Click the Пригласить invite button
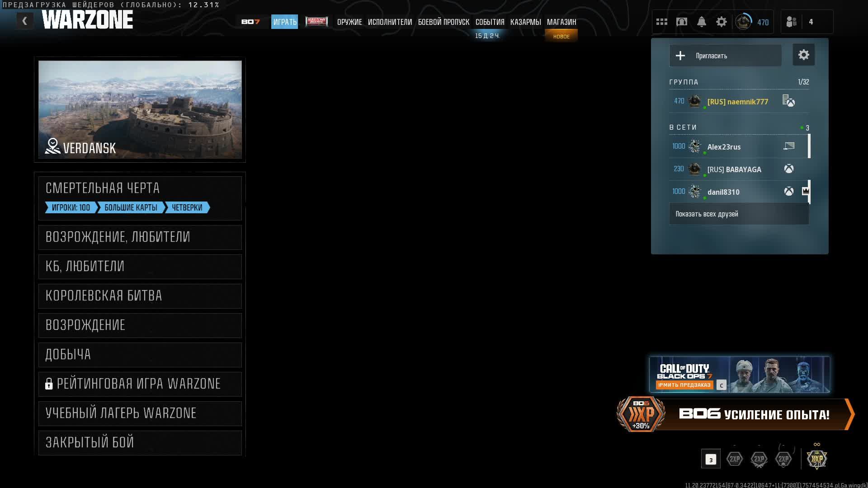The width and height of the screenshot is (868, 488). click(725, 56)
